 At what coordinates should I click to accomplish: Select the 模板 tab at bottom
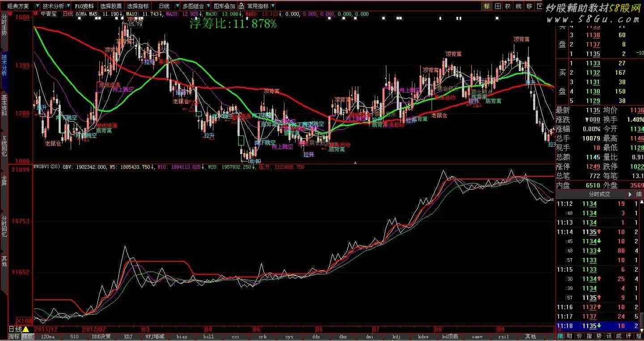28,337
